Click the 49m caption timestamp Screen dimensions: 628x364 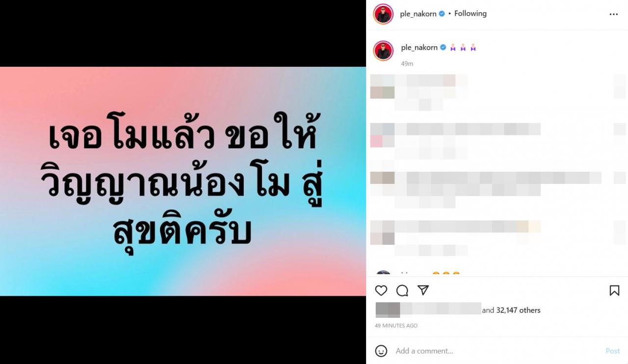pos(407,64)
